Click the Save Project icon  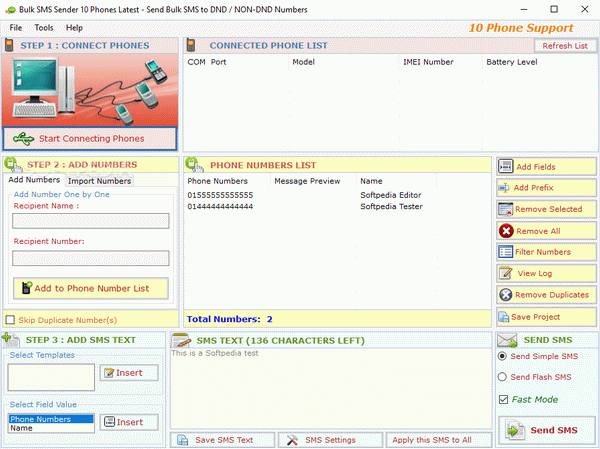coord(504,317)
